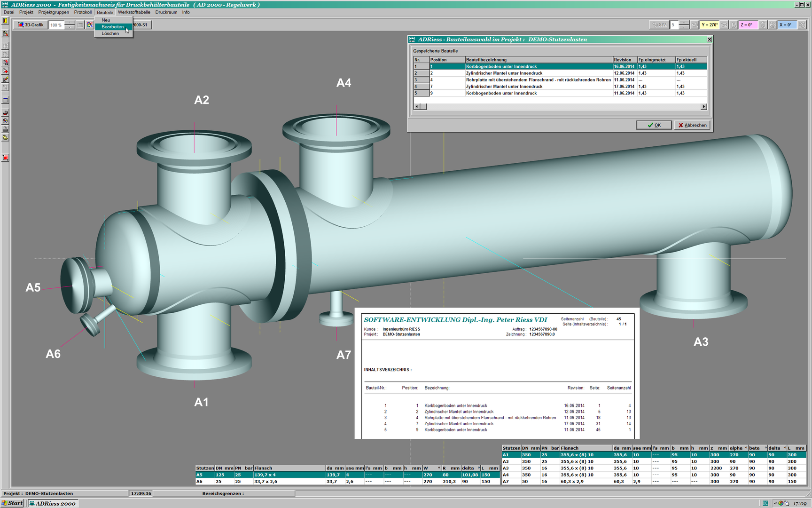Click the pink Z = 0° field
Screen dimensions: 812x508
(x=748, y=25)
